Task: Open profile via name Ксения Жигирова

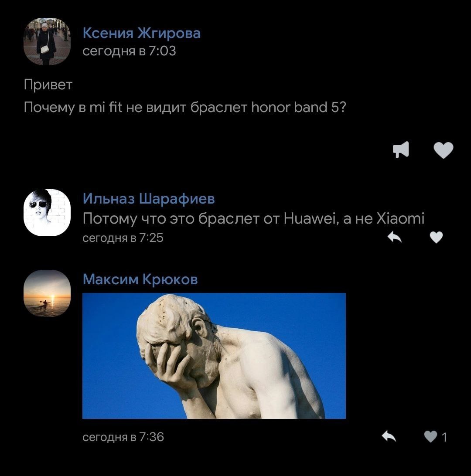Action: [141, 33]
